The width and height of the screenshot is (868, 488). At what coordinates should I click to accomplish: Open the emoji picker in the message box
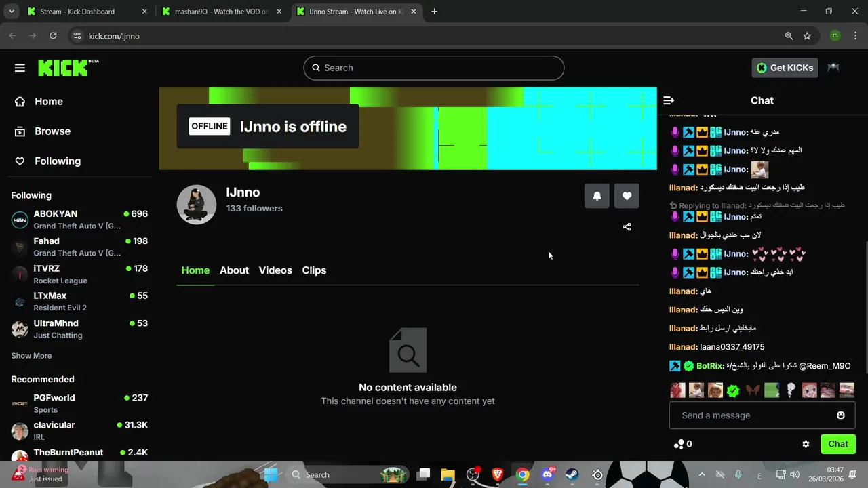click(x=841, y=415)
